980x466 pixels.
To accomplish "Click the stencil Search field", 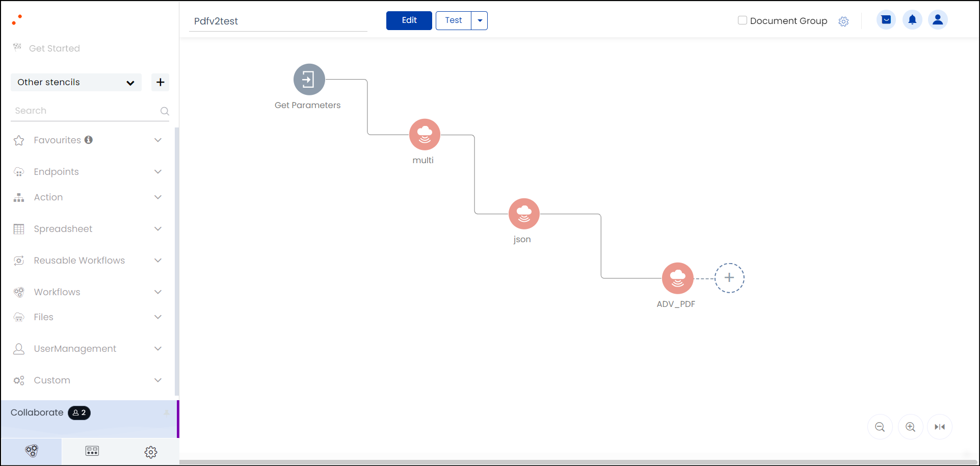I will 84,111.
